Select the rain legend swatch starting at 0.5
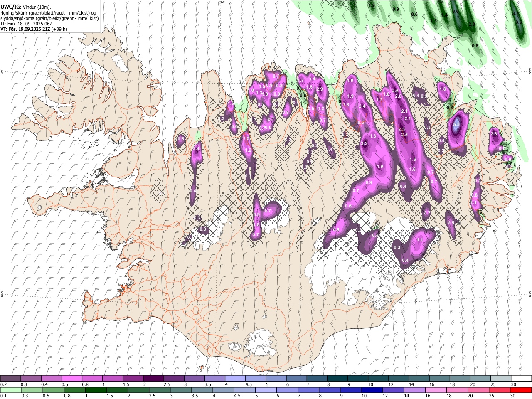The height and width of the screenshot is (399, 532). click(53, 390)
